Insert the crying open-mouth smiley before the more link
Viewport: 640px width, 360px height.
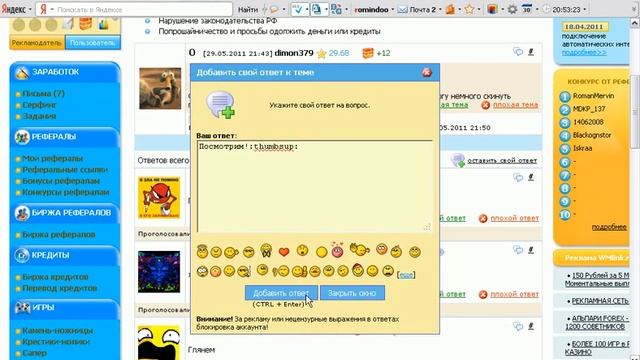388,271
